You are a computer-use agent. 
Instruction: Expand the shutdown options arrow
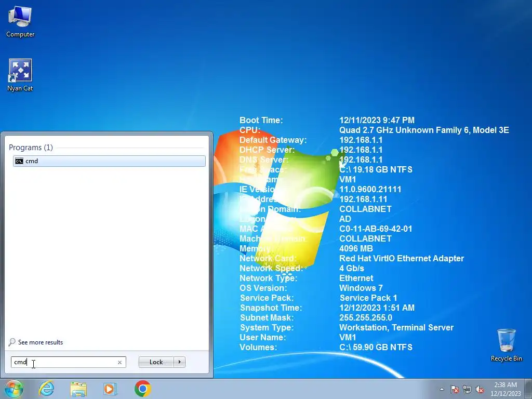[x=179, y=362]
